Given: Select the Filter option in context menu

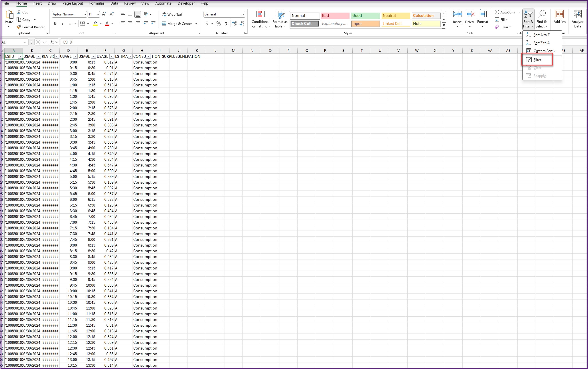Looking at the screenshot, I should pyautogui.click(x=537, y=59).
